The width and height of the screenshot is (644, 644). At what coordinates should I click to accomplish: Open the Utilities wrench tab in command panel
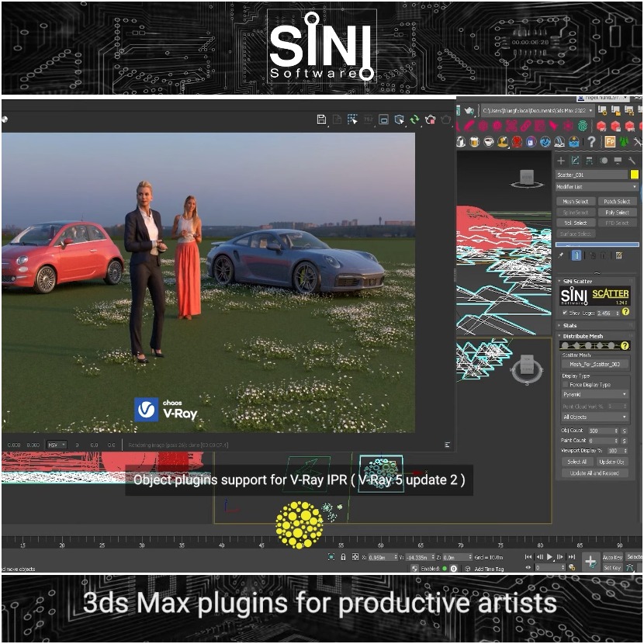pyautogui.click(x=632, y=161)
